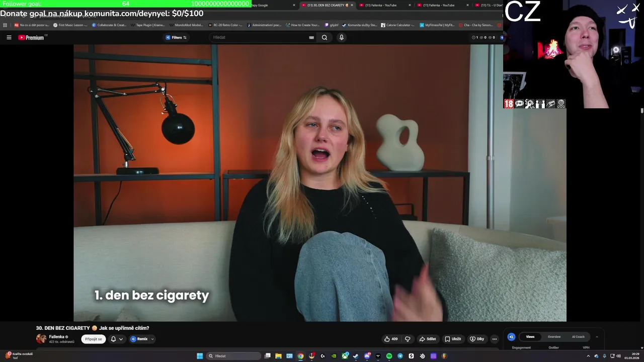Click the video player to pause
Viewport: 644px width, 362px height.
[320, 183]
